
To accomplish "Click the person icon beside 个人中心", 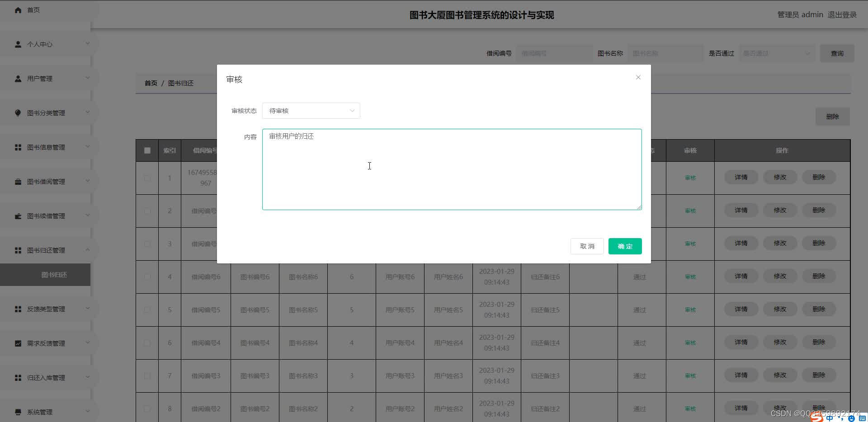I will [18, 44].
